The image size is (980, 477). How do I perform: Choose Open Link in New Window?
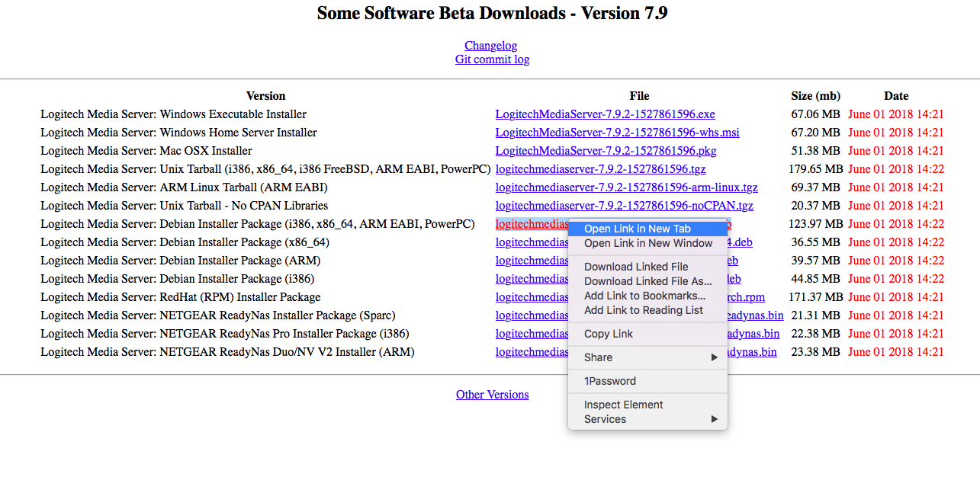coord(647,243)
